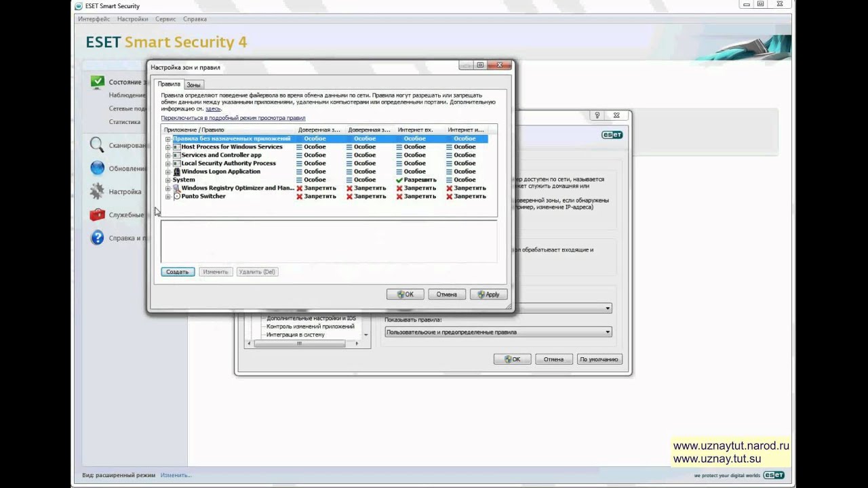The width and height of the screenshot is (868, 488).
Task: Click the Разрешить text in the System row
Action: click(420, 180)
